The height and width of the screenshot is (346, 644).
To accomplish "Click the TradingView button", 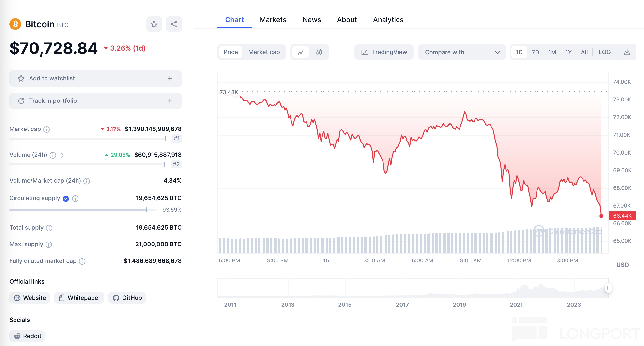I will pos(384,52).
